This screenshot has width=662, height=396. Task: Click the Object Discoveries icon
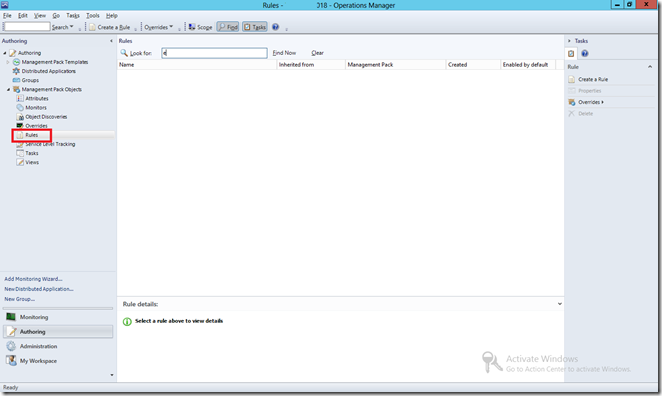pyautogui.click(x=20, y=117)
